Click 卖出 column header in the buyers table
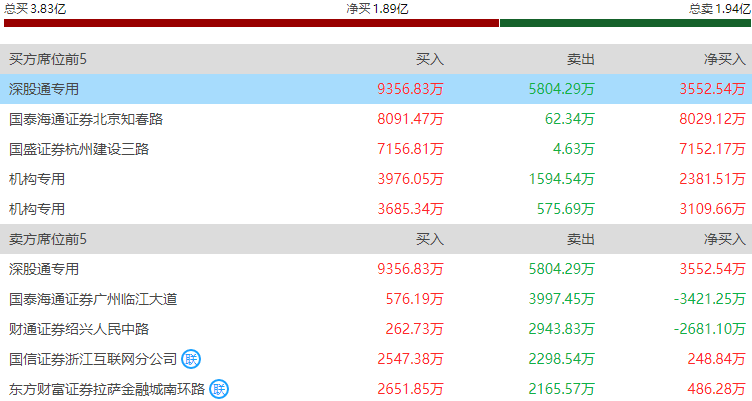Image resolution: width=752 pixels, height=401 pixels. tap(581, 59)
